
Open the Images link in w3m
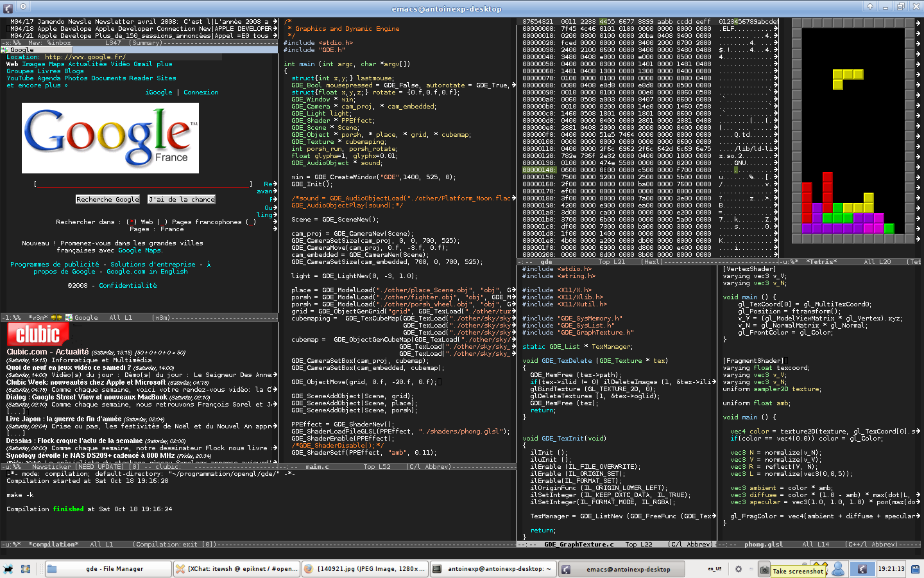pos(33,64)
